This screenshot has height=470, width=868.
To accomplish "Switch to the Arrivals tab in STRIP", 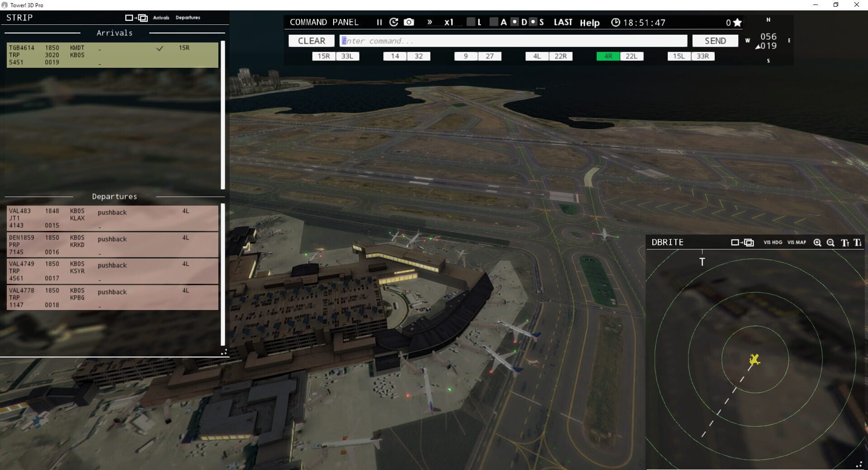I will (x=161, y=18).
